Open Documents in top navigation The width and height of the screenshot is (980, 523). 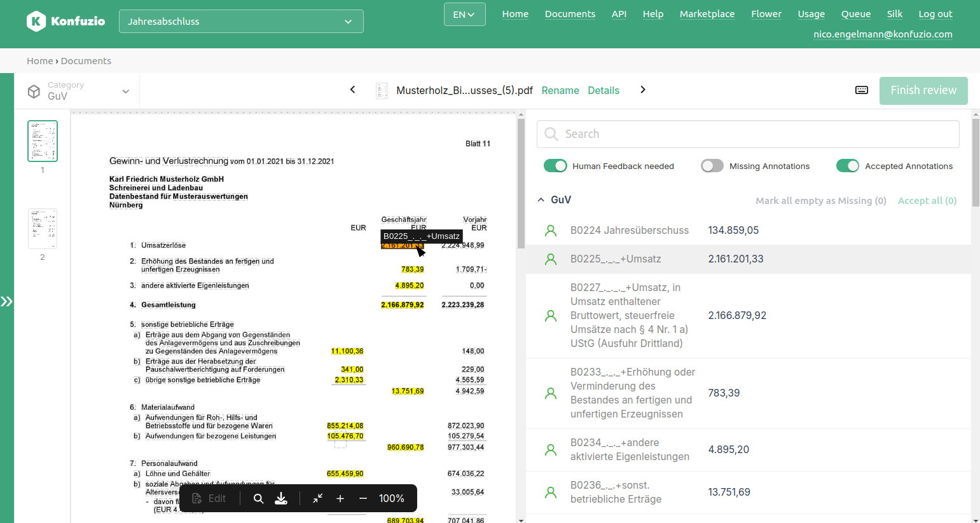[x=570, y=14]
